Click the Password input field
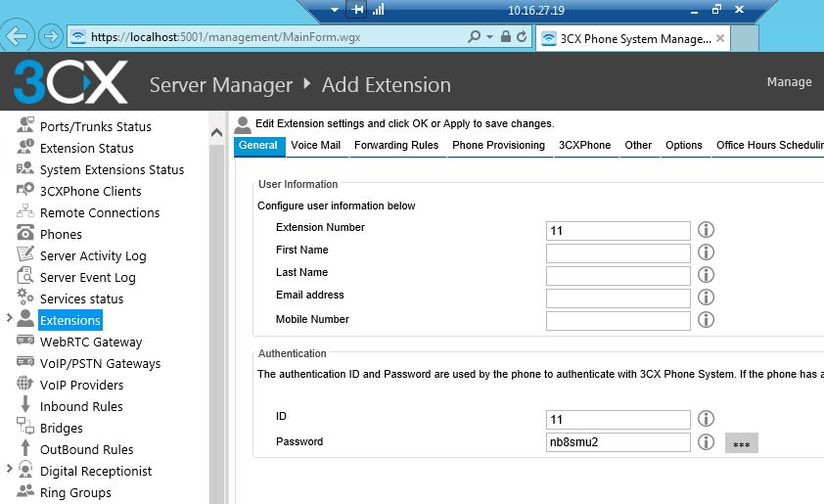This screenshot has width=824, height=504. click(618, 442)
